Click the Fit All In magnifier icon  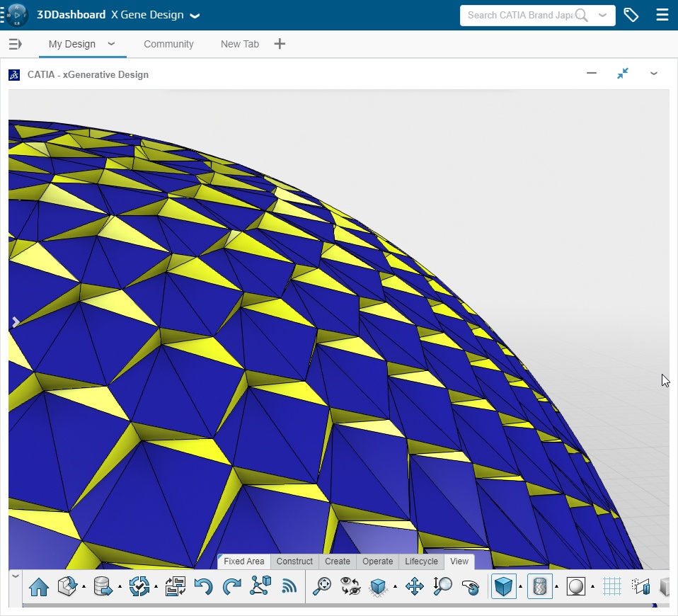pyautogui.click(x=322, y=586)
